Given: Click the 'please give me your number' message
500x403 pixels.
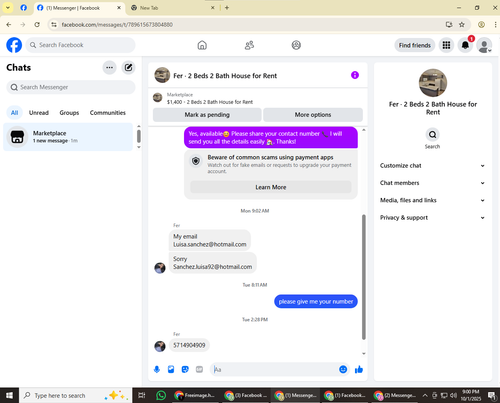Looking at the screenshot, I should tap(316, 302).
